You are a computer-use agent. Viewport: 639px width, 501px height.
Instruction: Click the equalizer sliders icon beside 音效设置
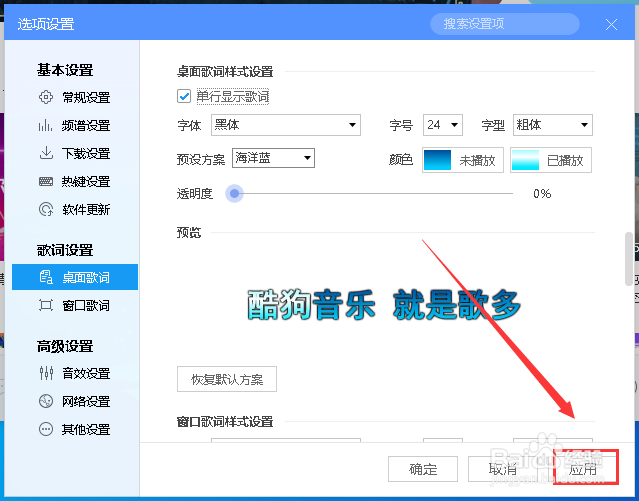click(46, 373)
